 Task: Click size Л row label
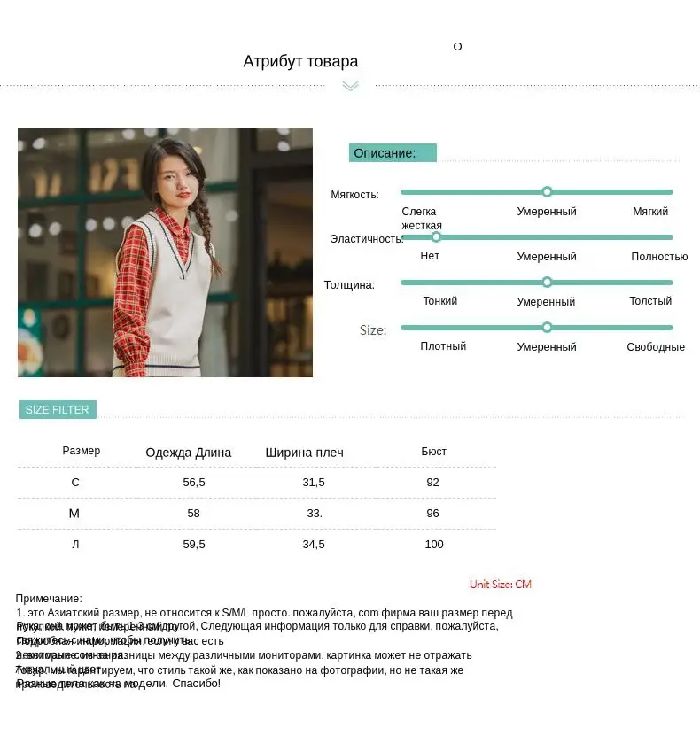pos(75,545)
